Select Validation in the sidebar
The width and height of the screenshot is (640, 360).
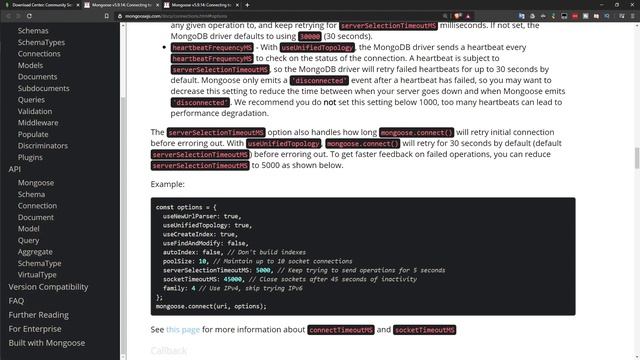point(35,111)
